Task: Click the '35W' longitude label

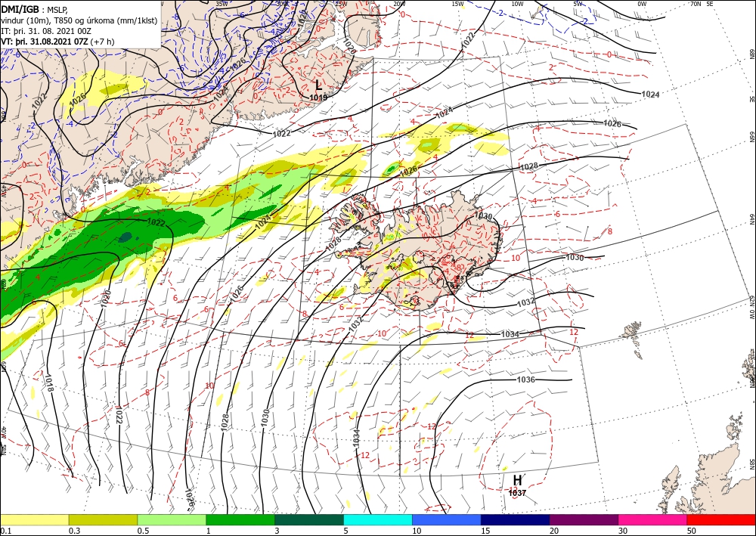Action: click(222, 3)
